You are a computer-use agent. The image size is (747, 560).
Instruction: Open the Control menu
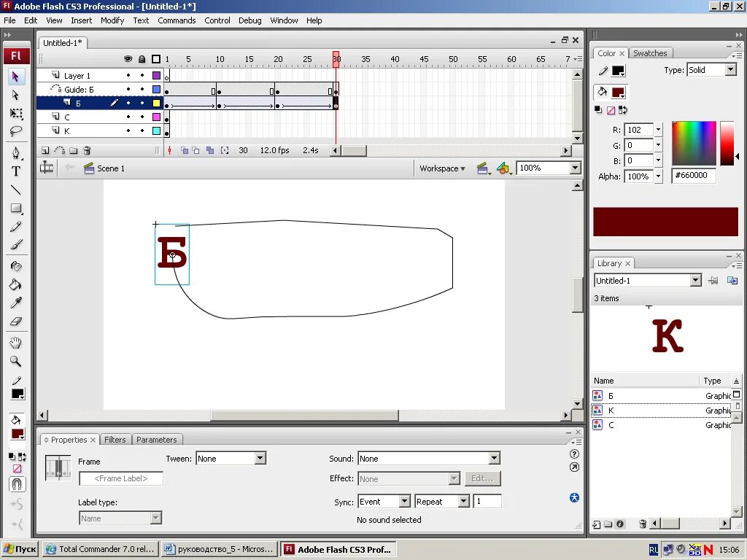(x=217, y=20)
